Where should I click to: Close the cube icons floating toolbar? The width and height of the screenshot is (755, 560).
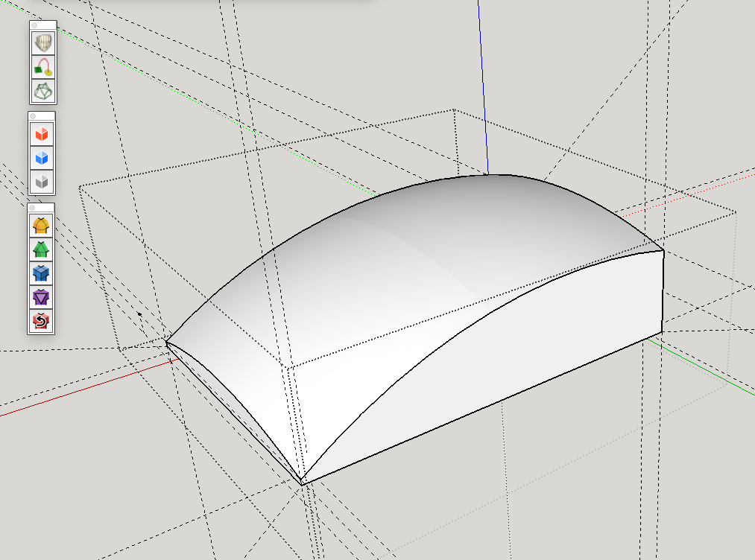33,116
